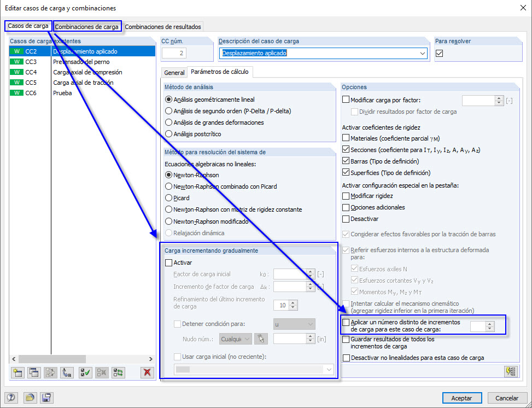This screenshot has height=408, width=532.
Task: Close the Editar casos de carga dialog
Action: (x=523, y=8)
